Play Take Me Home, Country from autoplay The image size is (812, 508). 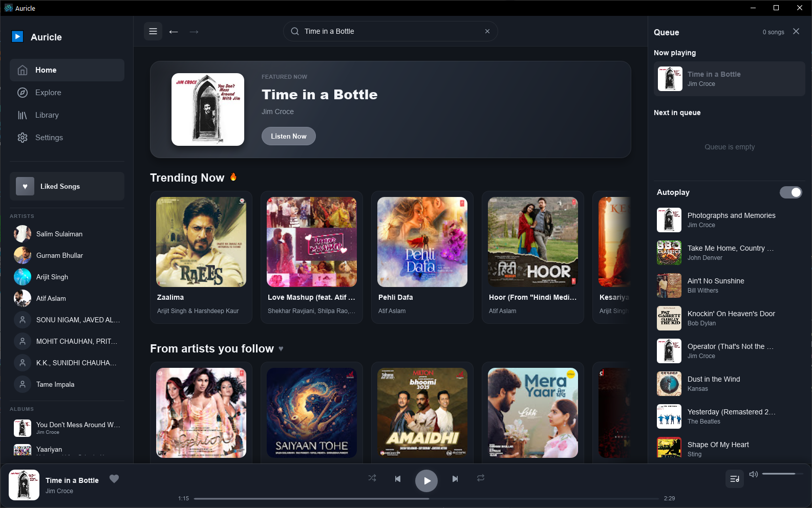click(x=730, y=253)
